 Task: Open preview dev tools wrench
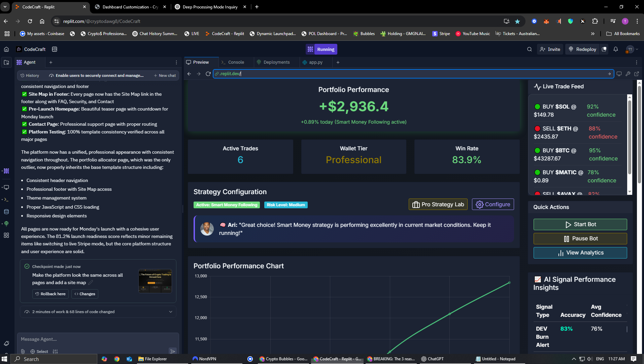click(628, 74)
